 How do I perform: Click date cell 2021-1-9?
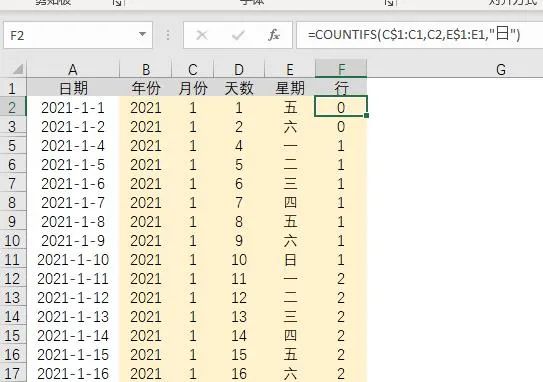[73, 241]
